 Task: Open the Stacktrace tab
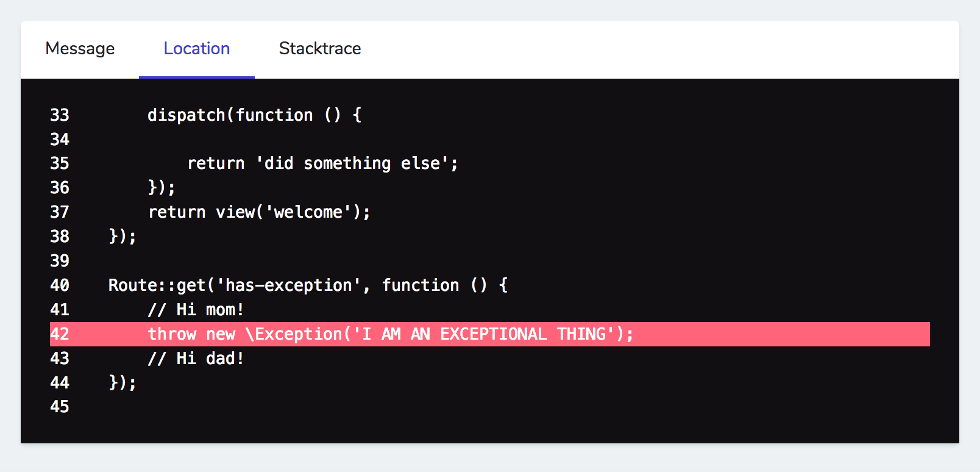click(x=319, y=49)
